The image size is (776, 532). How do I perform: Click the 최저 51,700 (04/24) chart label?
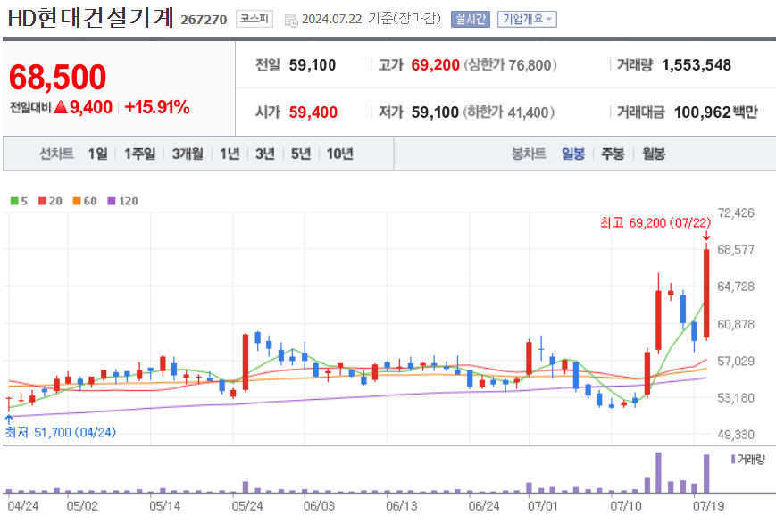pos(61,433)
